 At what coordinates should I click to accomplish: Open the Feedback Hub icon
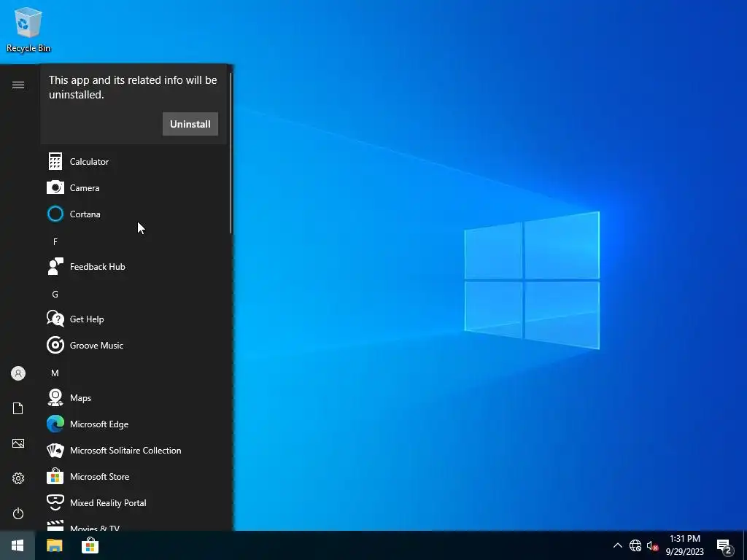click(55, 266)
